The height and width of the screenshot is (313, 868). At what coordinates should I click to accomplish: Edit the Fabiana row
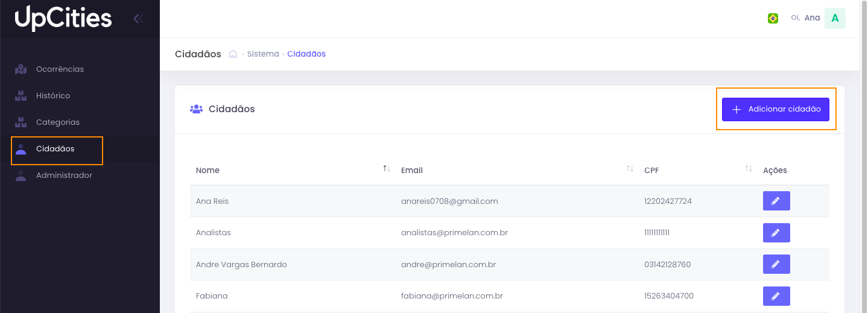[776, 296]
